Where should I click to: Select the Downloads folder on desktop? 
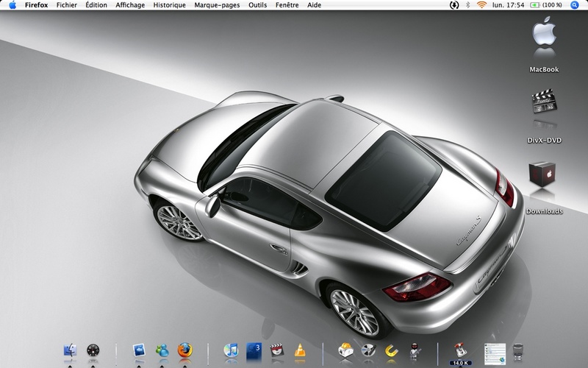(544, 188)
